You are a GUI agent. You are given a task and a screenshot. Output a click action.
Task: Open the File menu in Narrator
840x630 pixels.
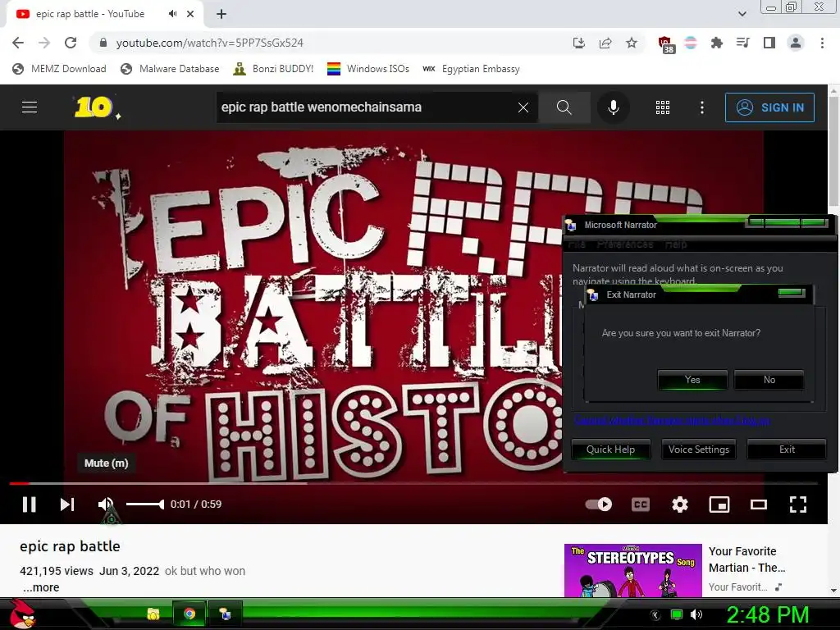click(577, 244)
